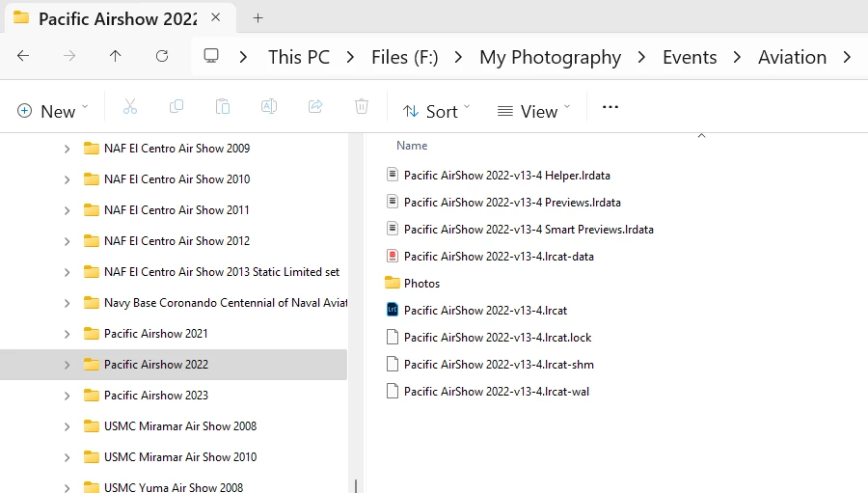
Task: Open the View dropdown menu
Action: coord(533,111)
